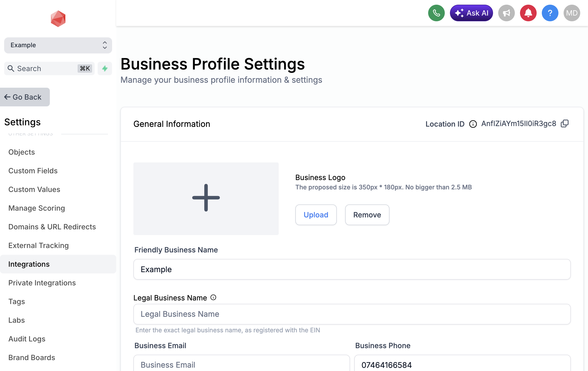Click the Location ID info icon
Image resolution: width=588 pixels, height=371 pixels.
[x=473, y=124]
